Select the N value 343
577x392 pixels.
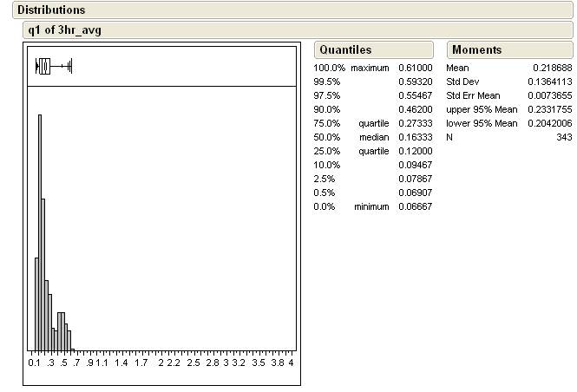pos(563,137)
